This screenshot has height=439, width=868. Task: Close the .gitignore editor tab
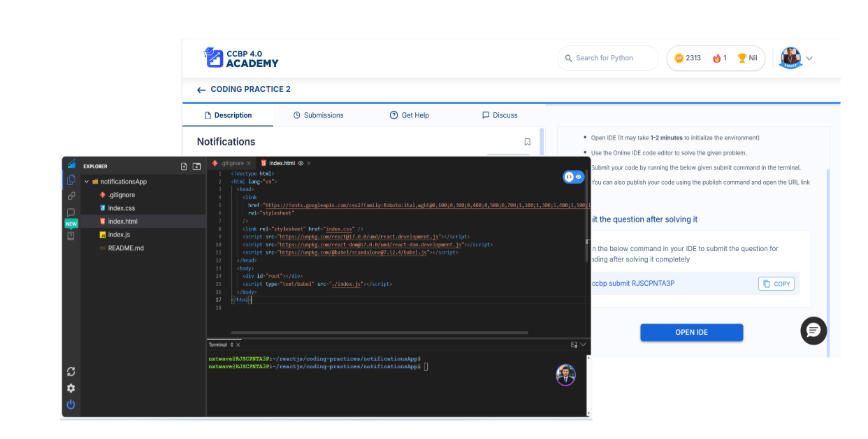point(249,163)
